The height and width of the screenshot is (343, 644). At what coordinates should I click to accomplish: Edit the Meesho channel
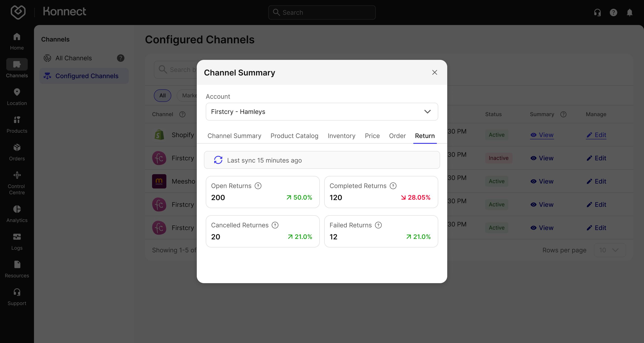[596, 181]
